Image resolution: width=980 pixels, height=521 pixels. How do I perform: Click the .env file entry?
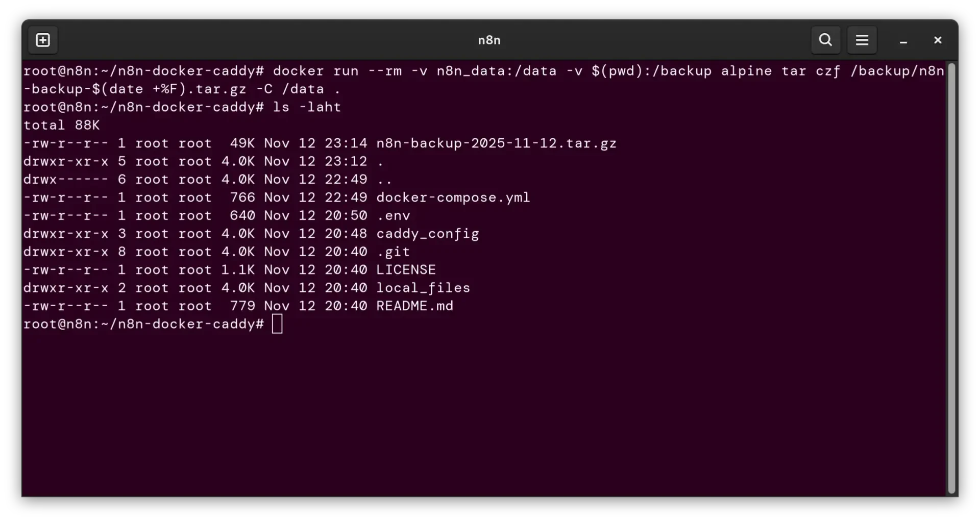coord(393,215)
